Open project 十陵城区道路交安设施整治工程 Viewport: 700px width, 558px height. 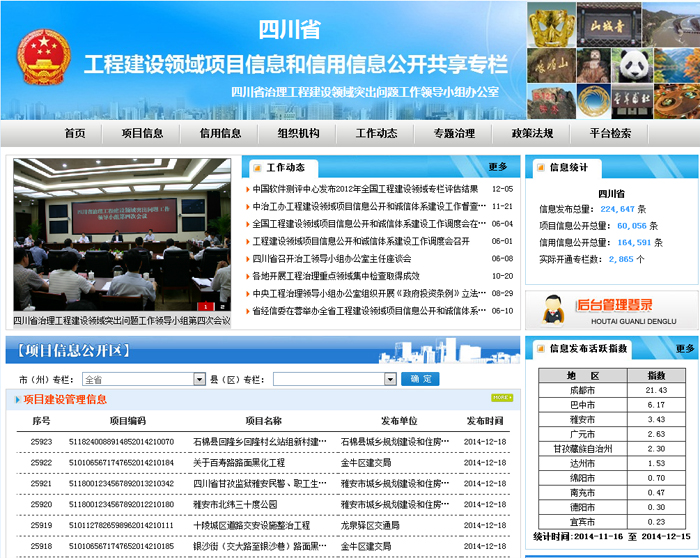[251, 525]
